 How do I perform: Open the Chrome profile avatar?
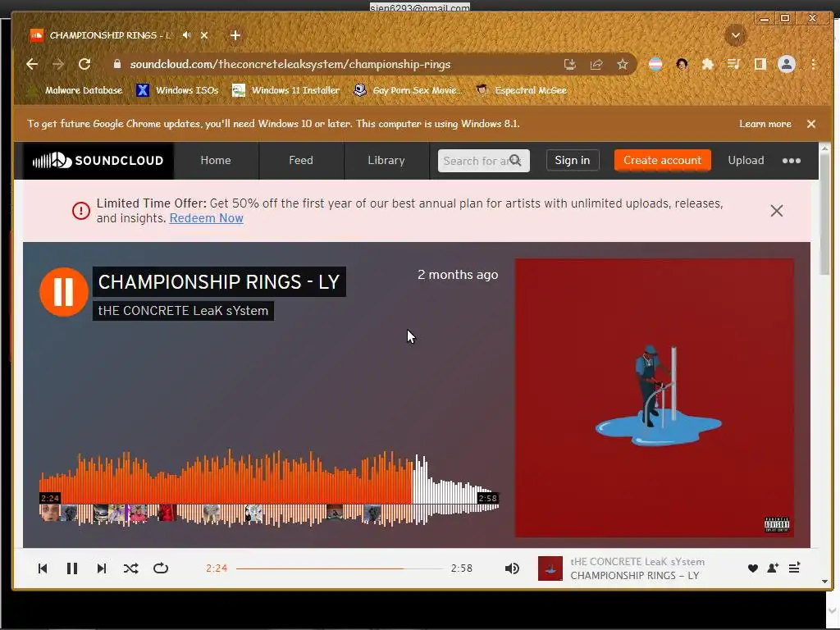click(787, 64)
